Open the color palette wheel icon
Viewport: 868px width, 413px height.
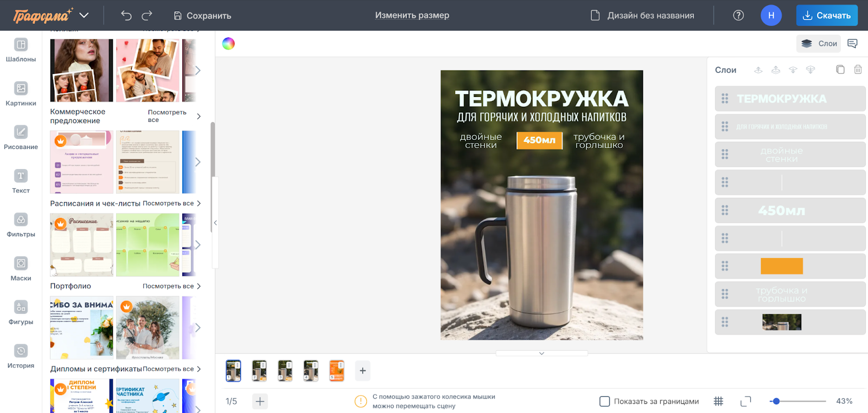pyautogui.click(x=228, y=44)
